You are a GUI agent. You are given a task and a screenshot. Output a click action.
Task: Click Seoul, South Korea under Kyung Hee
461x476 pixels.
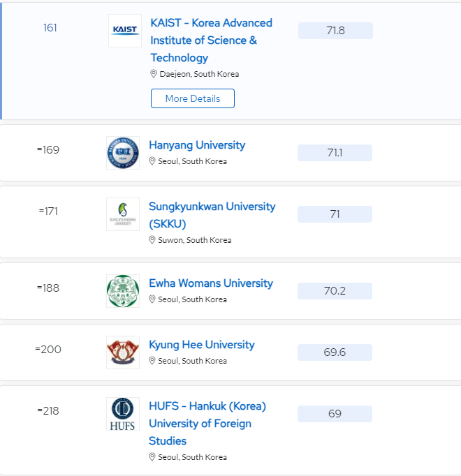(x=192, y=361)
